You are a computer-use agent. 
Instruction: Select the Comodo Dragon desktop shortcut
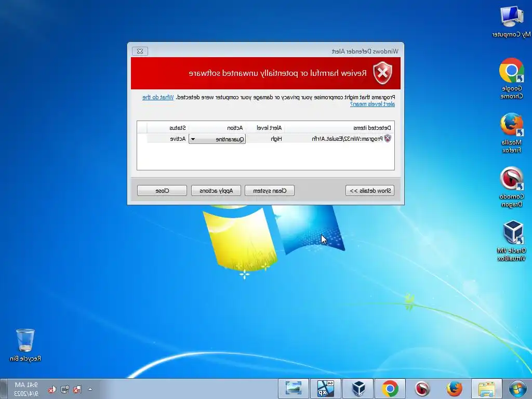tap(511, 187)
